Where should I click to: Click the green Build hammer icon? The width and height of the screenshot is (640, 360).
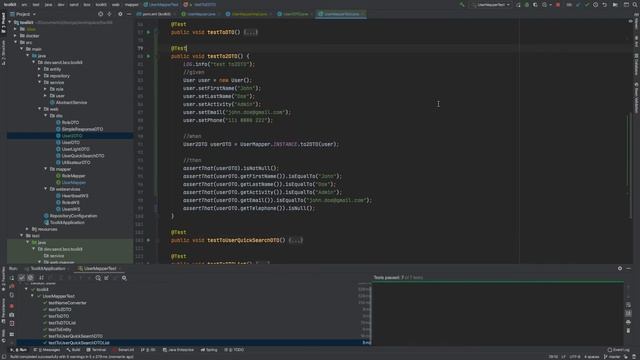click(462, 5)
